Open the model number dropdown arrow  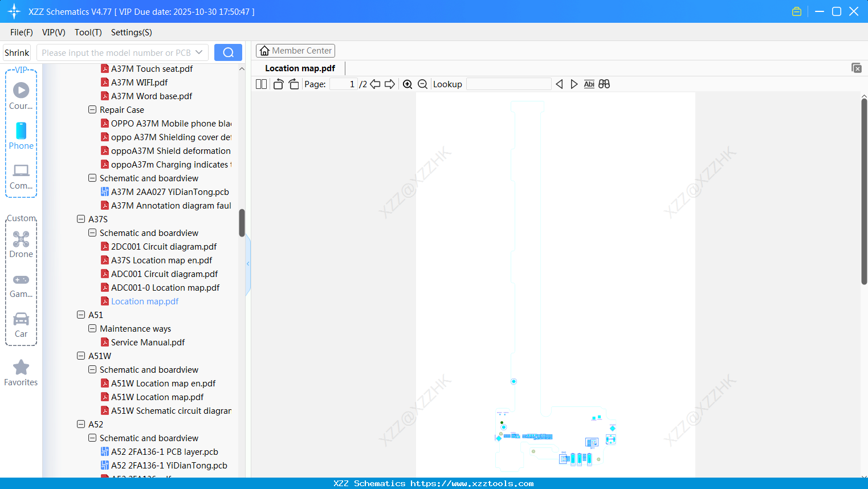(199, 52)
